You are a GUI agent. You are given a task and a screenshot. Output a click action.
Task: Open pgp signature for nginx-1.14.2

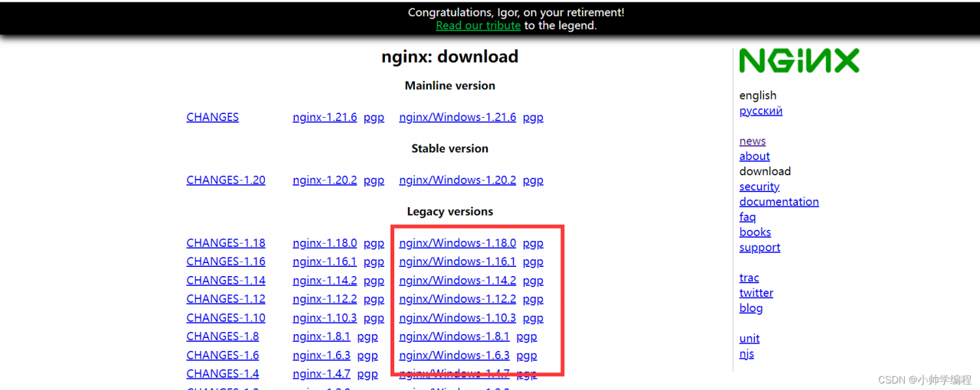pyautogui.click(x=374, y=281)
